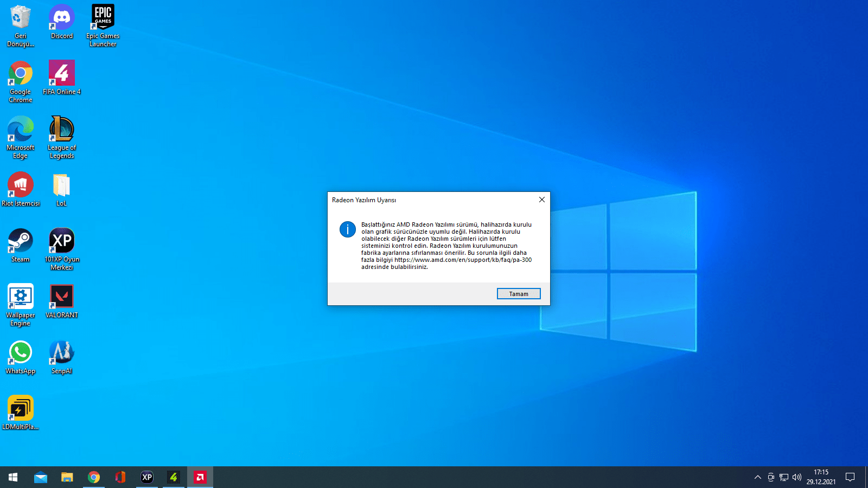Click the Tamam button in the dialog
Viewport: 868px width, 488px height.
[519, 294]
